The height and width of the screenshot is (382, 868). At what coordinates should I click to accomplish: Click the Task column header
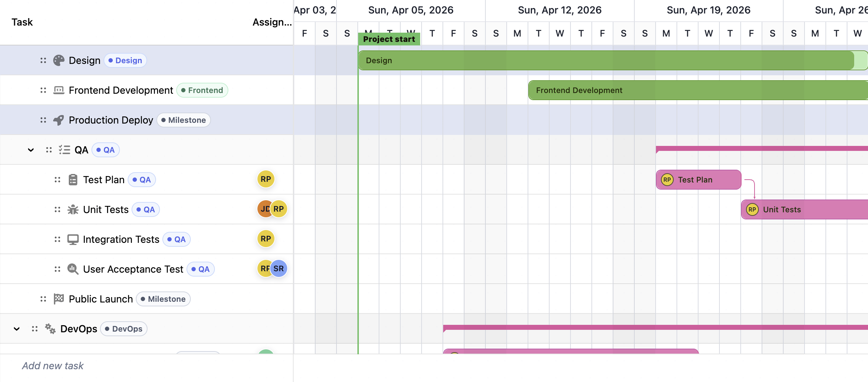click(22, 22)
